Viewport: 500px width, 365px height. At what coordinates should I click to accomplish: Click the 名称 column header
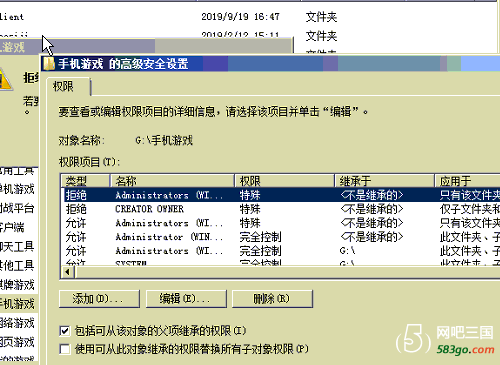[172, 181]
